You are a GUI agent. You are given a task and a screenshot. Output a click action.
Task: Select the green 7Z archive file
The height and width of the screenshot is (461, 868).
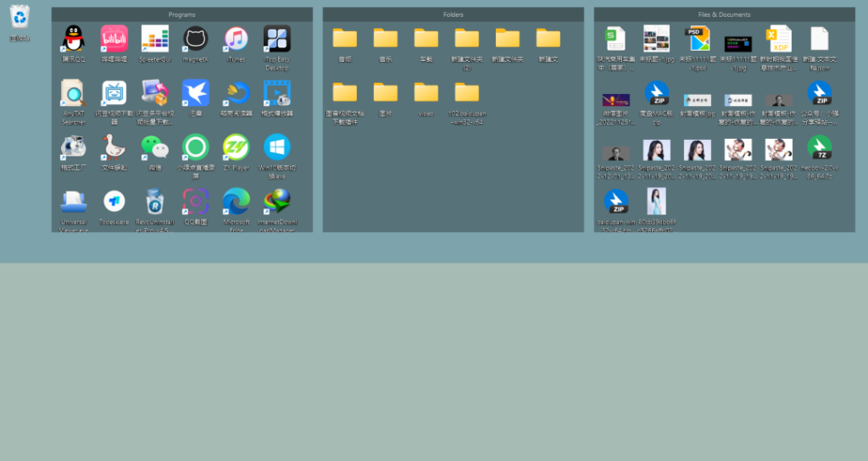(x=819, y=147)
